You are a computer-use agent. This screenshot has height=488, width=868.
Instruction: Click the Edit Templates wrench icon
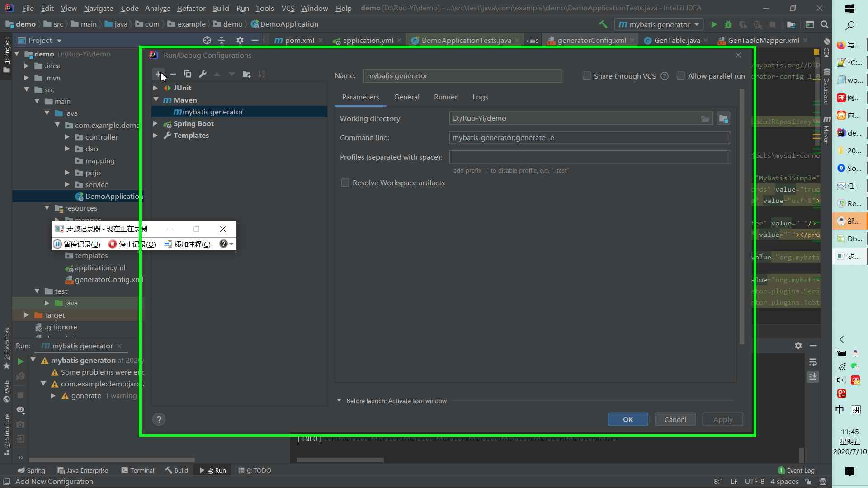point(203,74)
